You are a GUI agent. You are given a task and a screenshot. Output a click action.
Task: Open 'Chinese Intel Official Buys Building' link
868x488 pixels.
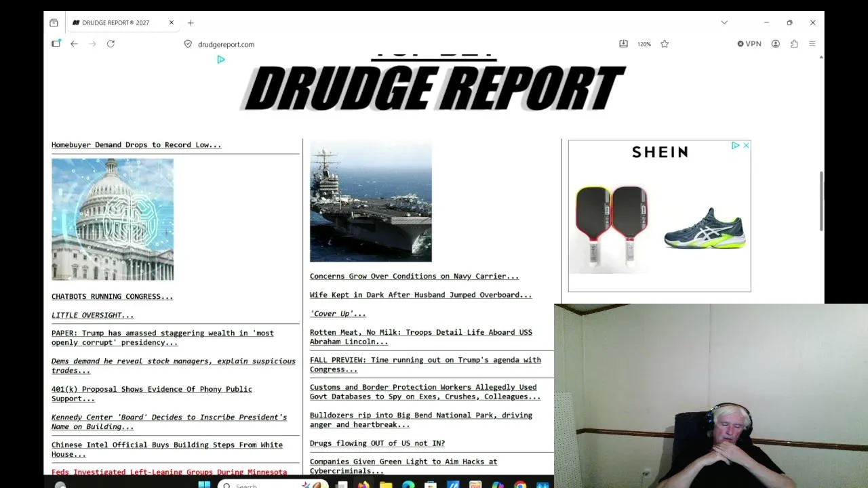point(167,449)
